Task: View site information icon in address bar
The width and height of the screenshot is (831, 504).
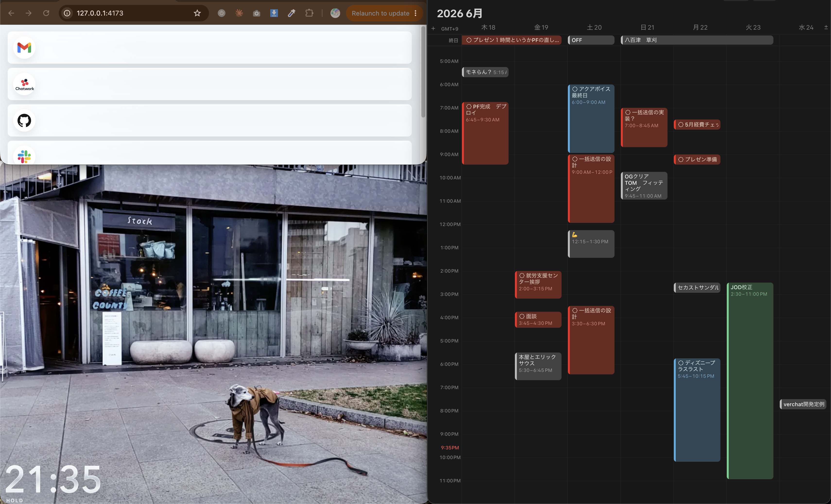Action: 67,13
